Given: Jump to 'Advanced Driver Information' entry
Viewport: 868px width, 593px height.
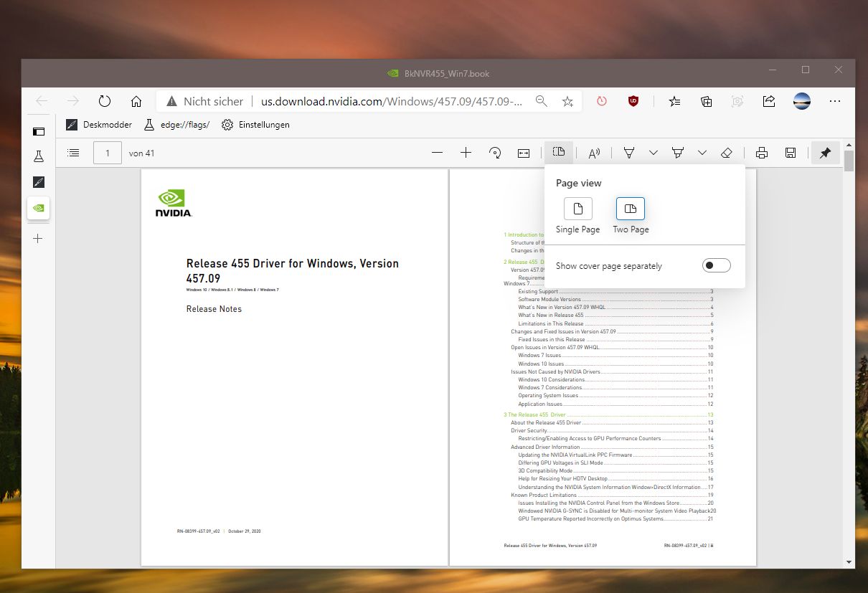Looking at the screenshot, I should pyautogui.click(x=612, y=447).
